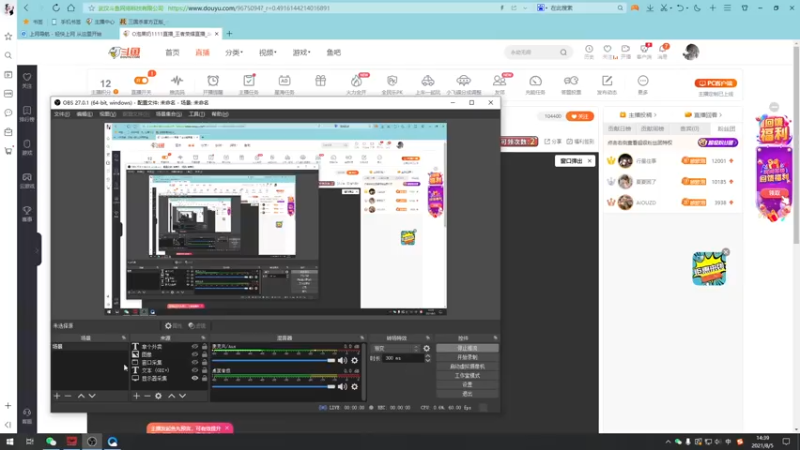Move the scene down with the arrow icon
The image size is (800, 450).
[92, 396]
